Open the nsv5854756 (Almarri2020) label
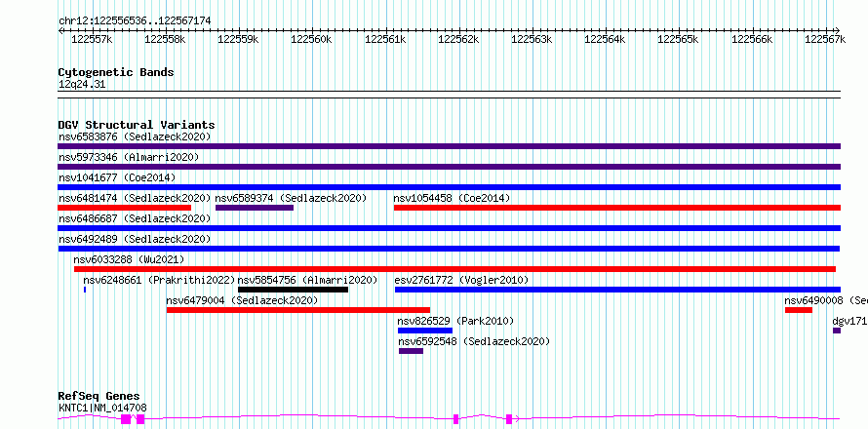 click(x=307, y=280)
